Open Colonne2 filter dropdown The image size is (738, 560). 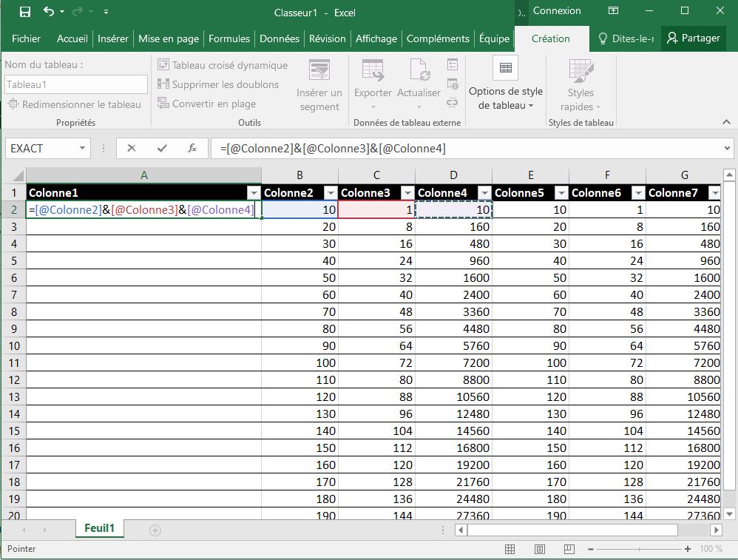pos(331,192)
